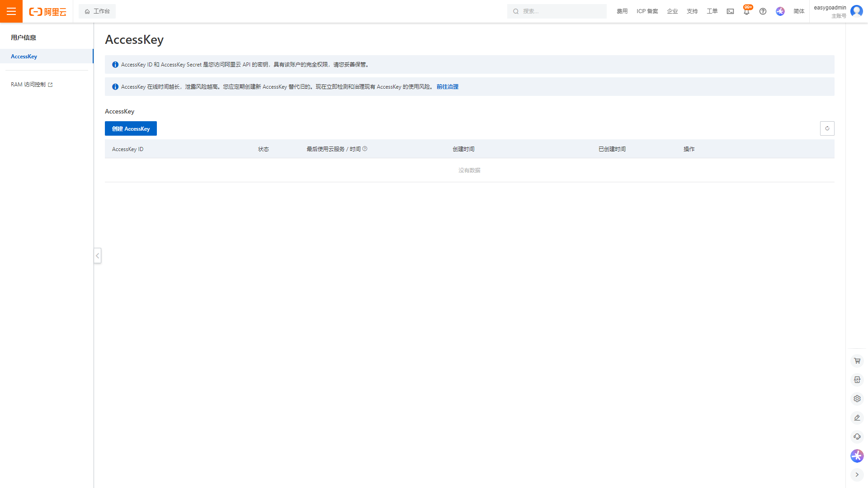Open the settings gear sidebar icon
The image size is (868, 488).
click(857, 399)
